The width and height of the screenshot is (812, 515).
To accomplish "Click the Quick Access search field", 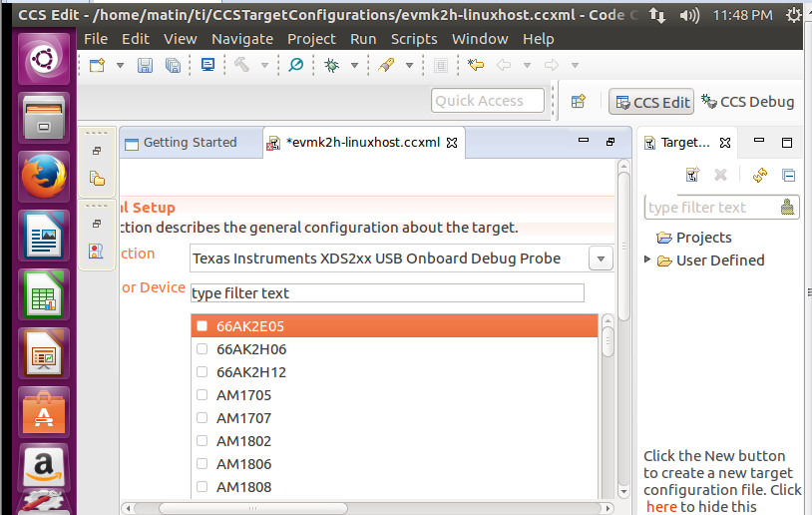I will 488,101.
